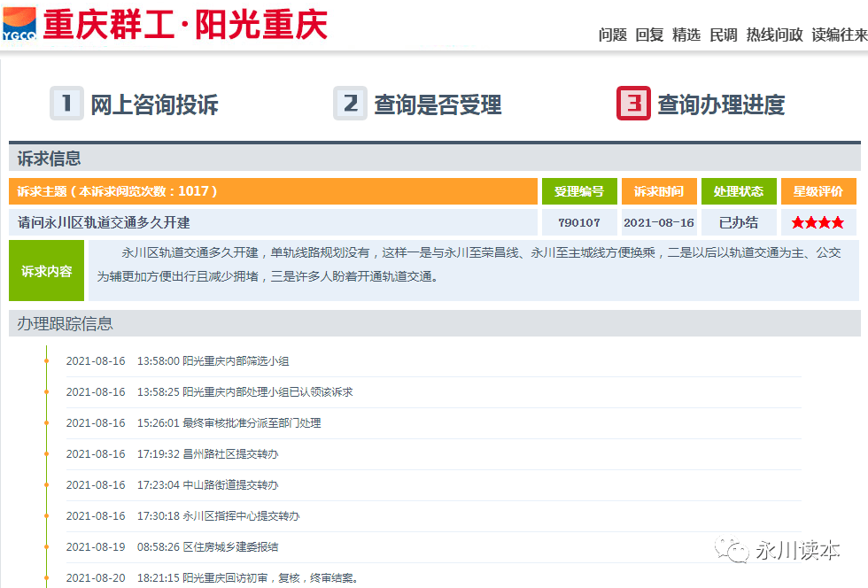This screenshot has height=588, width=868.
Task: Click the step 1 number icon
Action: tap(66, 103)
